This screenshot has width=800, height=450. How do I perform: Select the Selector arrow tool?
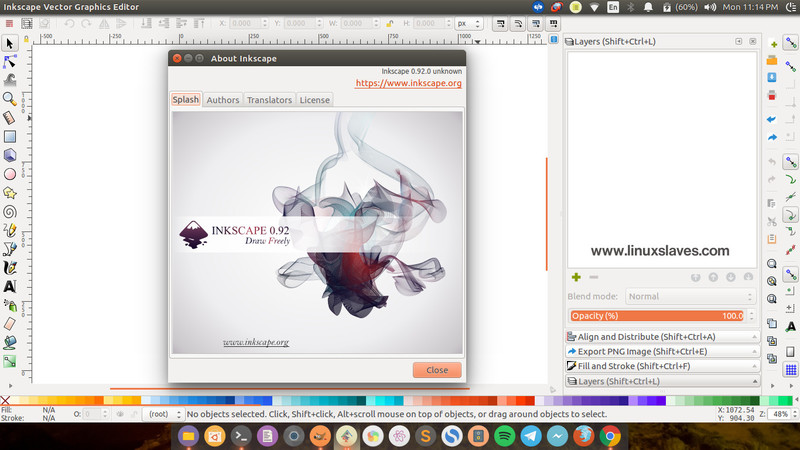(x=10, y=43)
